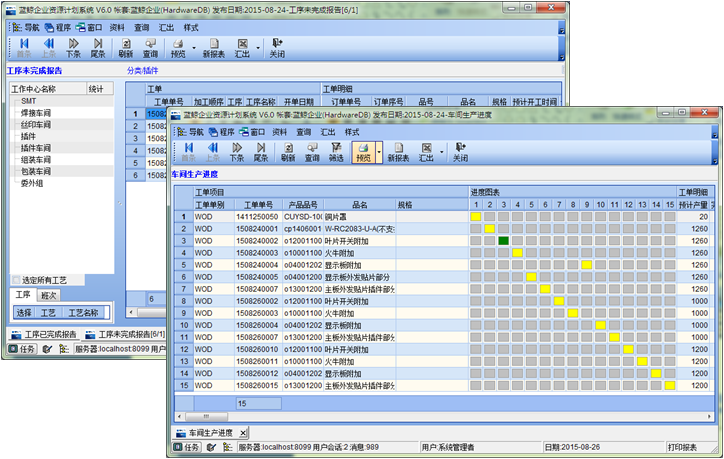Click 打印报表 in front window status bar
The image size is (724, 459).
pyautogui.click(x=682, y=447)
